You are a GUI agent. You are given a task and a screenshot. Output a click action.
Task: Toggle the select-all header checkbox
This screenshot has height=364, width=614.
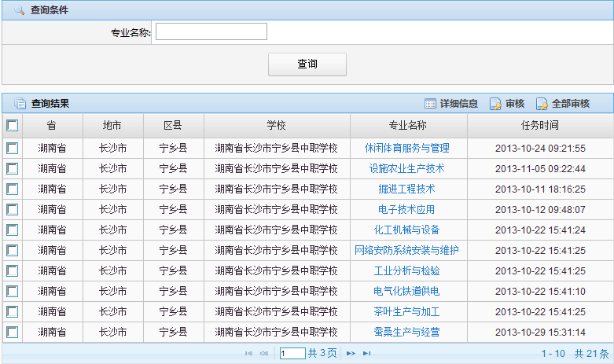click(12, 125)
